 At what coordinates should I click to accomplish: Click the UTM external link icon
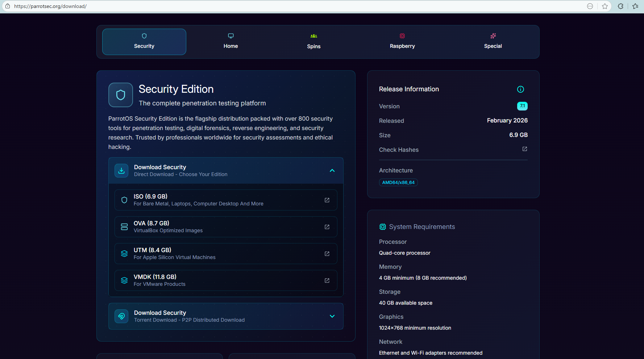[x=327, y=254]
